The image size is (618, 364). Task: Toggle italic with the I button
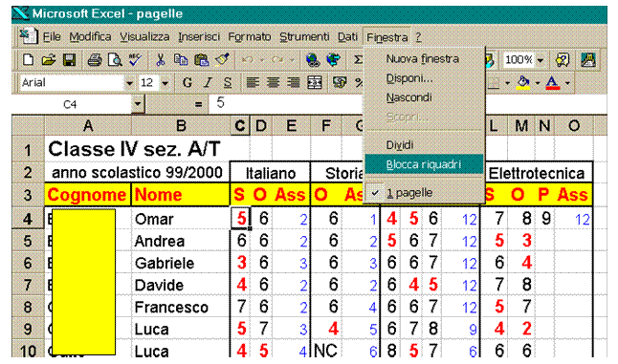[208, 82]
